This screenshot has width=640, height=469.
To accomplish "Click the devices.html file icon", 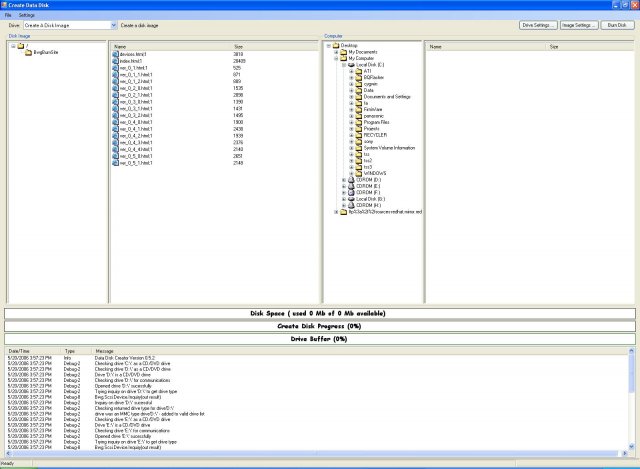I will tap(115, 54).
